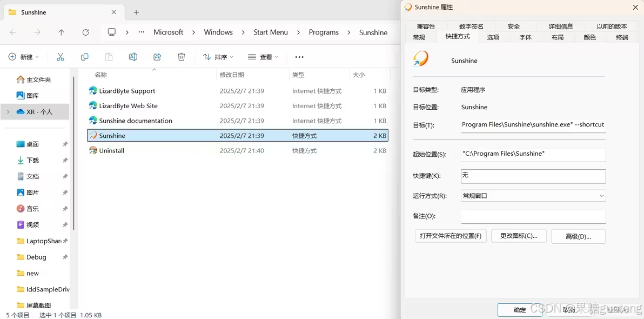The height and width of the screenshot is (319, 644).
Task: Click the Sunshine shortcut icon in list
Action: click(x=93, y=135)
